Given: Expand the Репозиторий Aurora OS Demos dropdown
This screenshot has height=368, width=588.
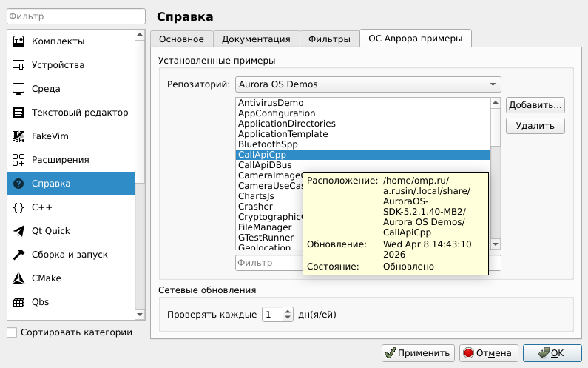Looking at the screenshot, I should tap(368, 84).
